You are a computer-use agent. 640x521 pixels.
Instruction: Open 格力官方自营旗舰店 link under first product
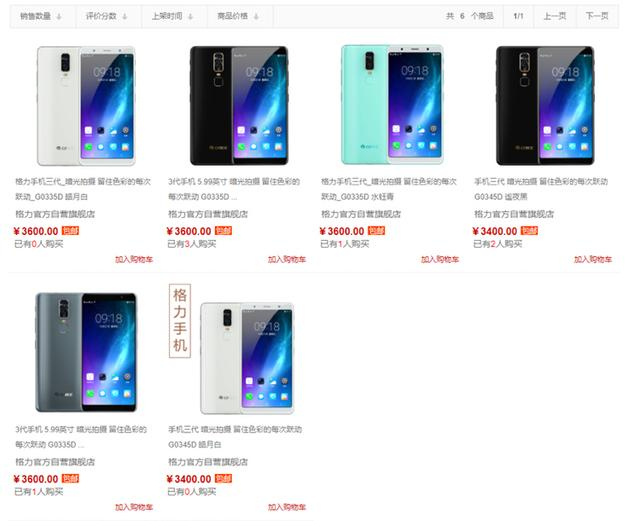(55, 214)
